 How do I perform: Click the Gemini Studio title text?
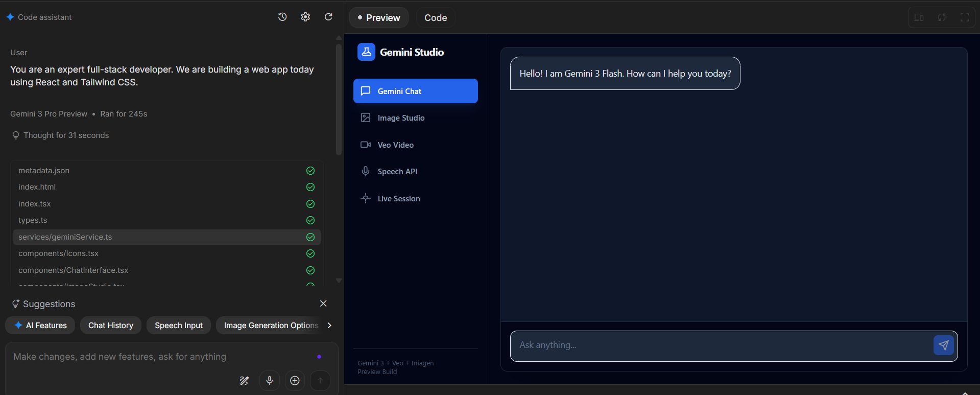(x=412, y=52)
